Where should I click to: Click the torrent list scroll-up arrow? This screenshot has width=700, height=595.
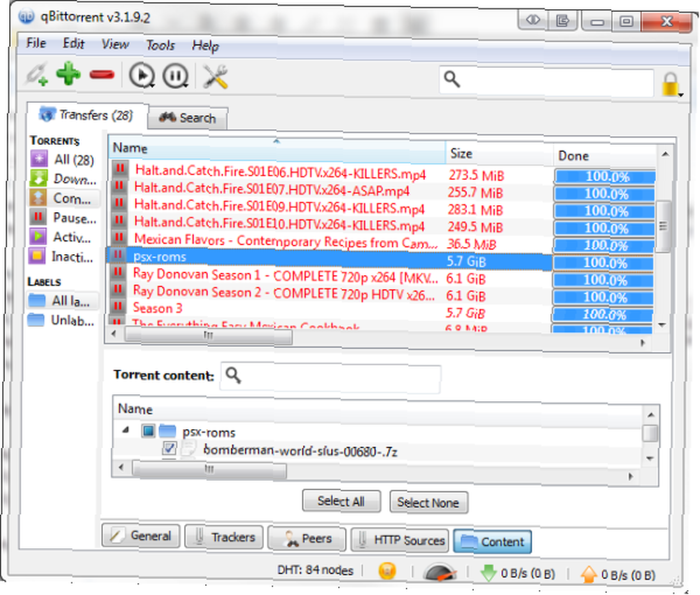pyautogui.click(x=665, y=154)
